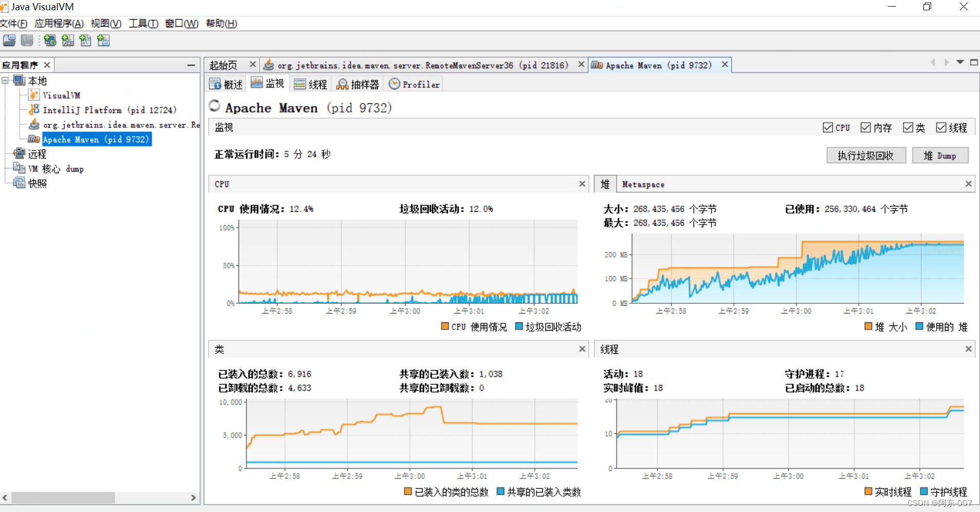Open the document list dropdown arrow
The image size is (980, 512).
tap(960, 62)
